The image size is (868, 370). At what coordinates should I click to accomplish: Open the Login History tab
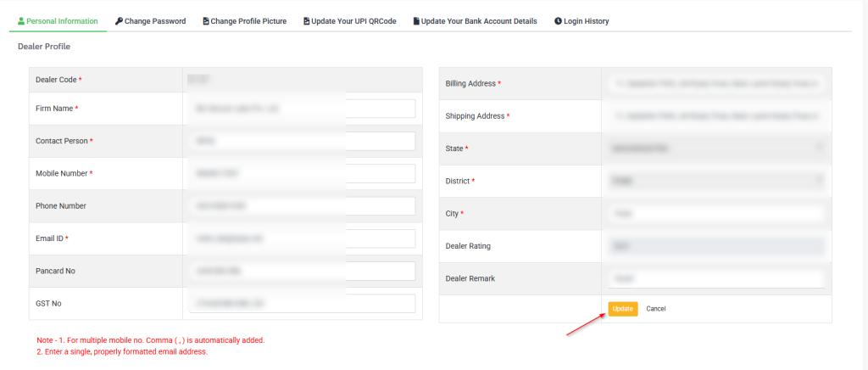pyautogui.click(x=586, y=21)
